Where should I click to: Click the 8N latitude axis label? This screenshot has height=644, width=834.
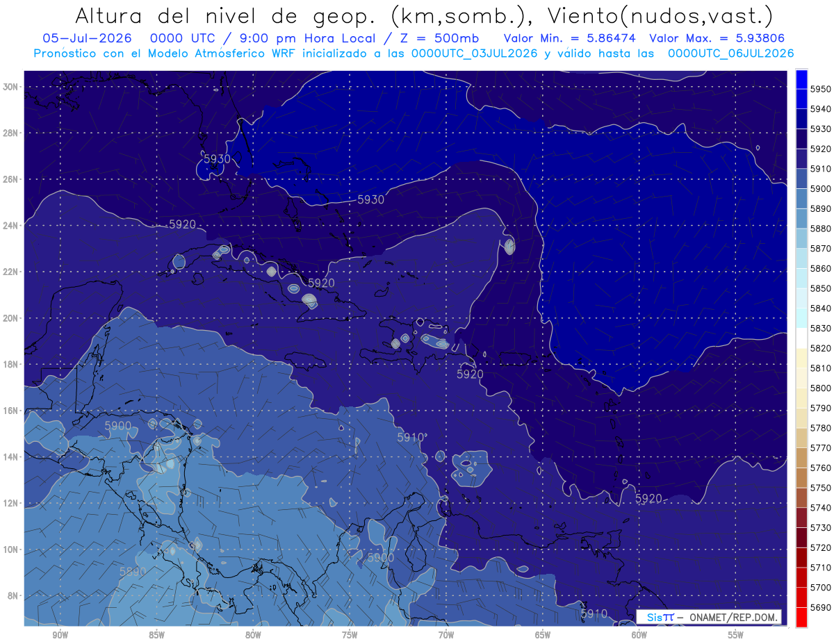coord(13,596)
